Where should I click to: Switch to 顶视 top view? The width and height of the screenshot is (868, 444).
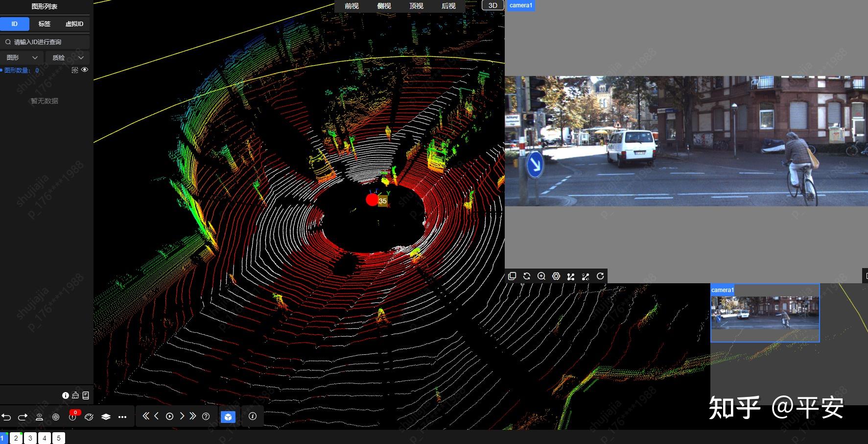pyautogui.click(x=416, y=6)
